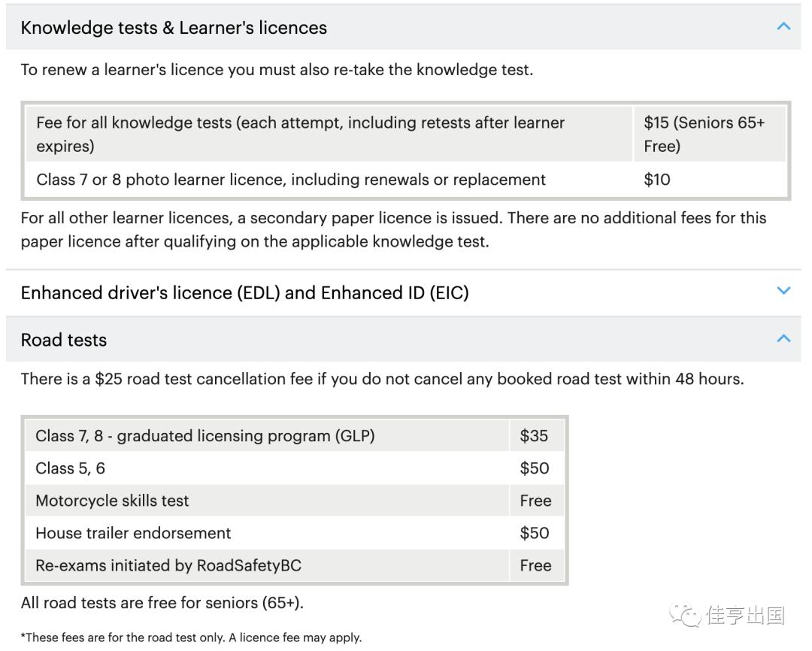This screenshot has height=651, width=812.
Task: Click the $35 road test fee cell
Action: 534,436
